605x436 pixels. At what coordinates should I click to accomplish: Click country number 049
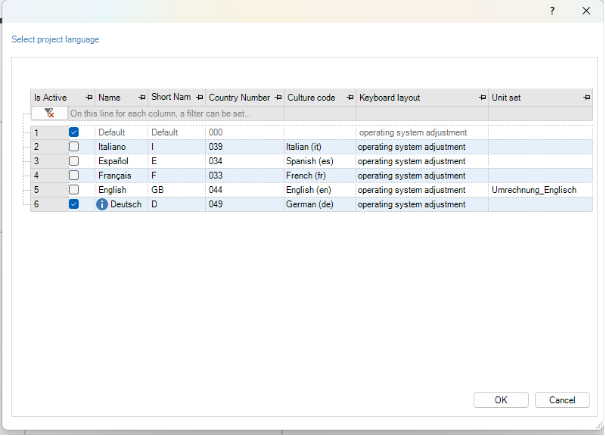tap(245, 204)
